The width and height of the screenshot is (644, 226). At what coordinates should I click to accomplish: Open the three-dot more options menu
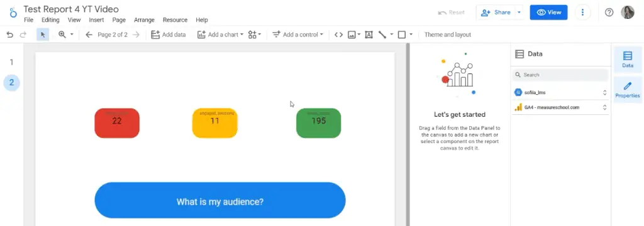582,13
